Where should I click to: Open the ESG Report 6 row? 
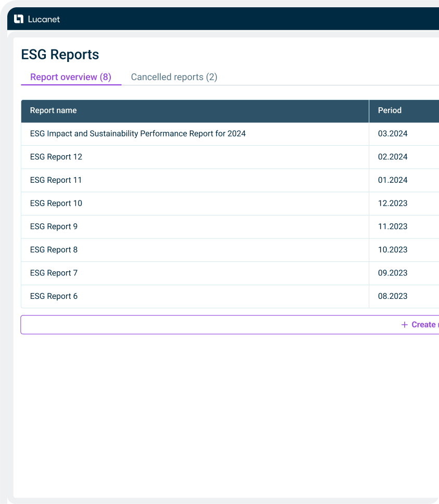click(54, 296)
